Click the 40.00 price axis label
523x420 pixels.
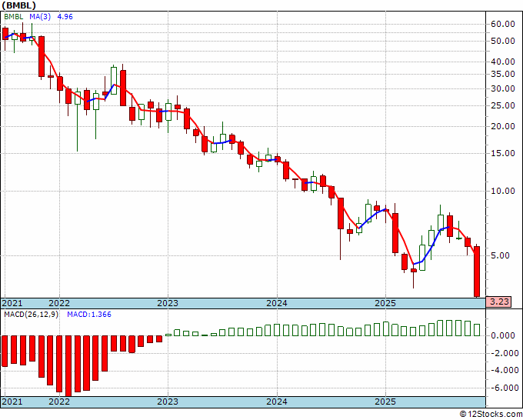click(x=503, y=62)
